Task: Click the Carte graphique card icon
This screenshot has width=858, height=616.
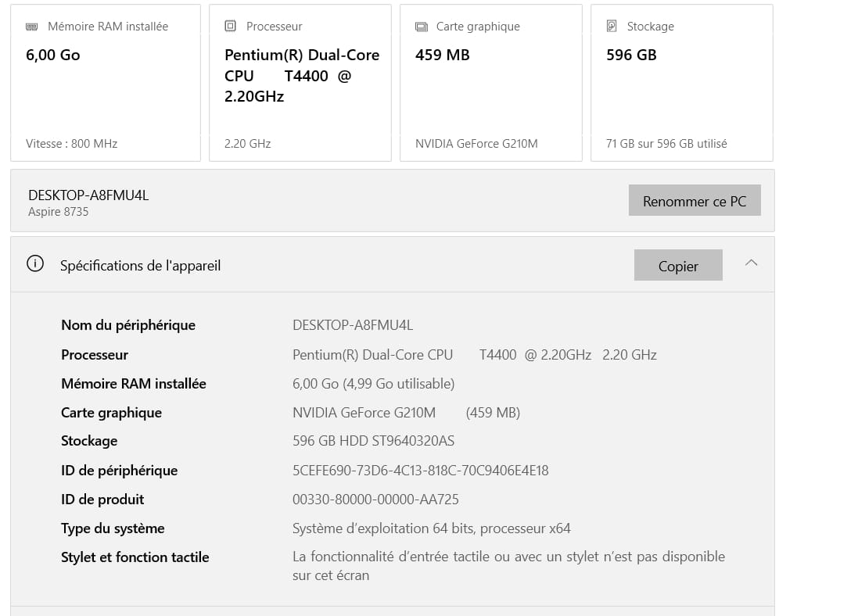Action: (x=422, y=27)
